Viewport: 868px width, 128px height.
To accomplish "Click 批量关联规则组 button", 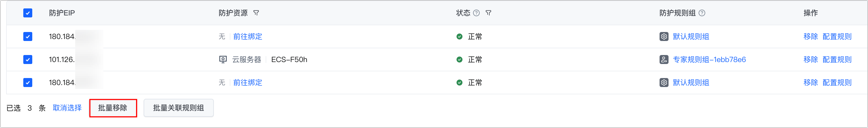I will pyautogui.click(x=179, y=108).
